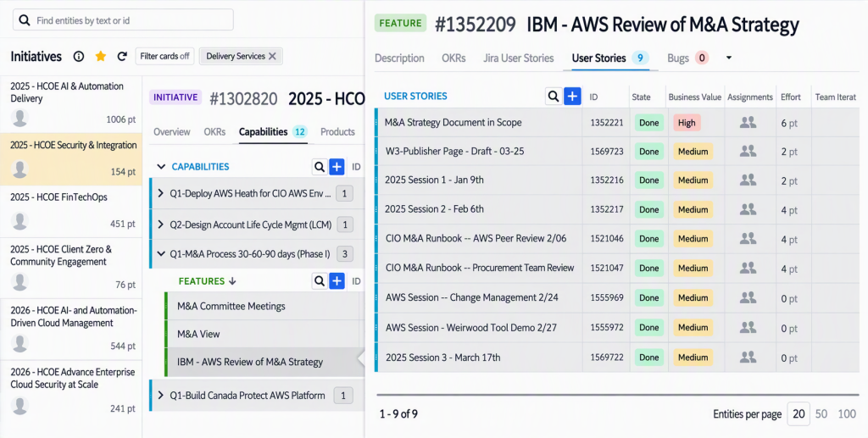The height and width of the screenshot is (438, 868).
Task: Open assignments icon for M&A Strategy Document in Scope
Action: [748, 122]
